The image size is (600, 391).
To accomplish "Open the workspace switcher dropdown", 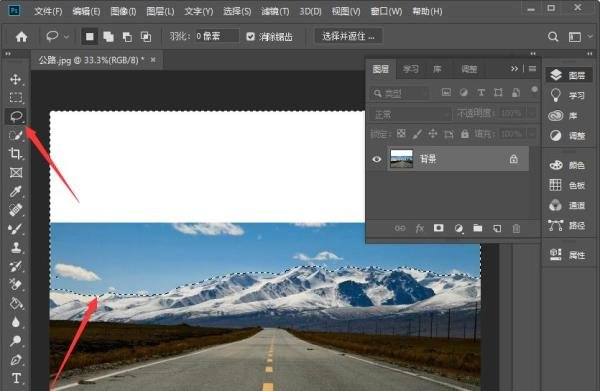I will point(590,37).
